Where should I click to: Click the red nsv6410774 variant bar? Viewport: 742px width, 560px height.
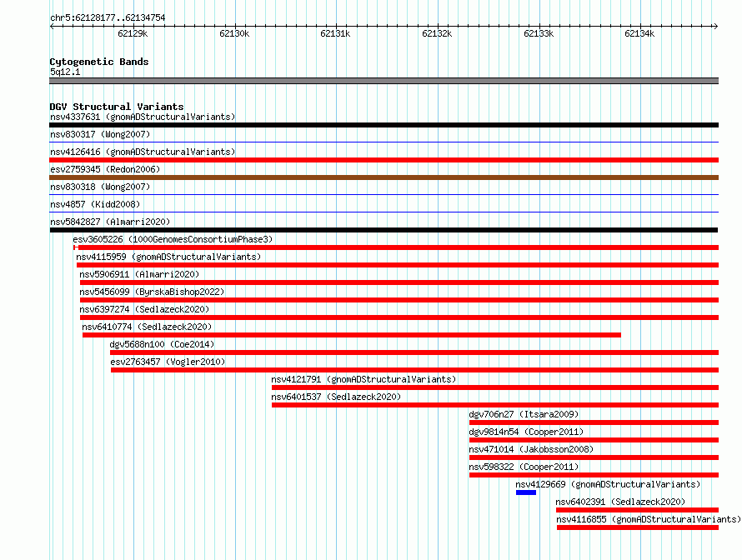[x=352, y=335]
